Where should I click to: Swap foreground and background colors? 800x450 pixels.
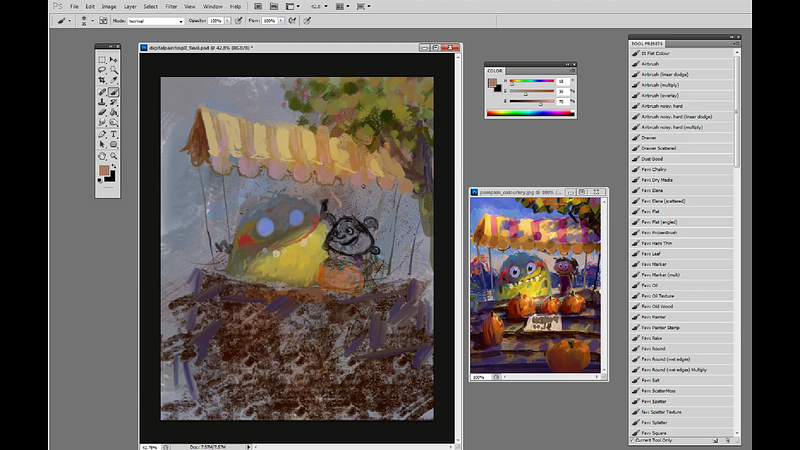pos(113,166)
